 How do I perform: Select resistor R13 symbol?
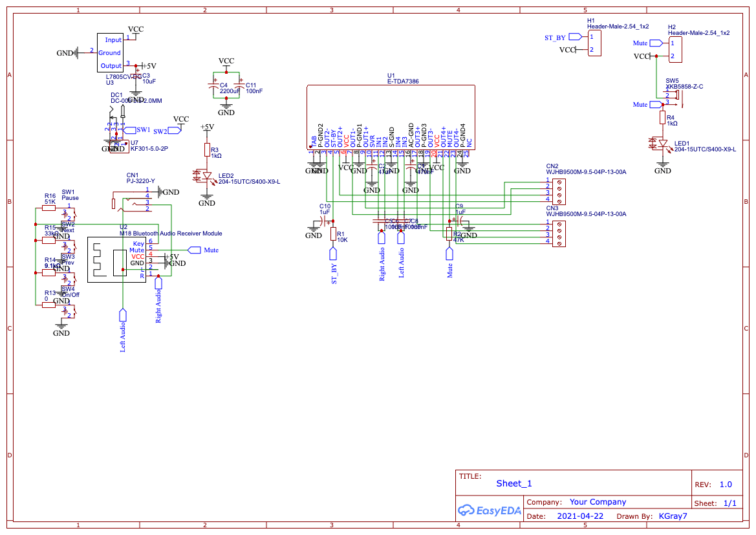click(x=49, y=305)
